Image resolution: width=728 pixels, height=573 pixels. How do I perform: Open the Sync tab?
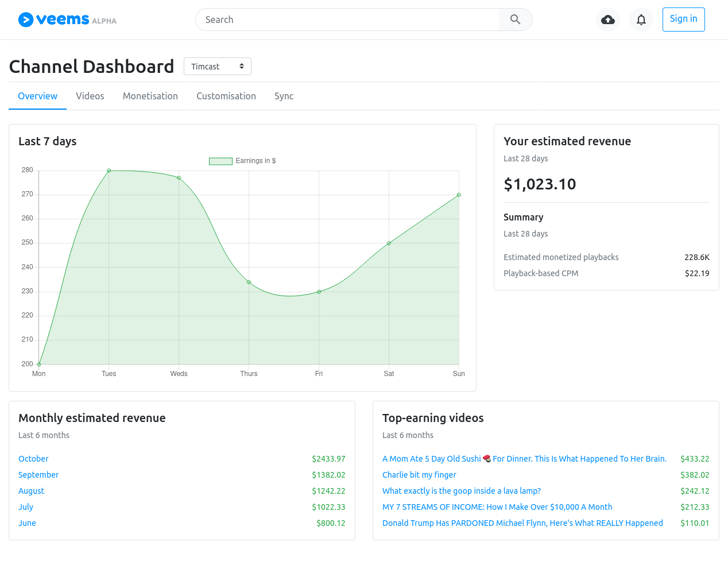click(x=284, y=96)
